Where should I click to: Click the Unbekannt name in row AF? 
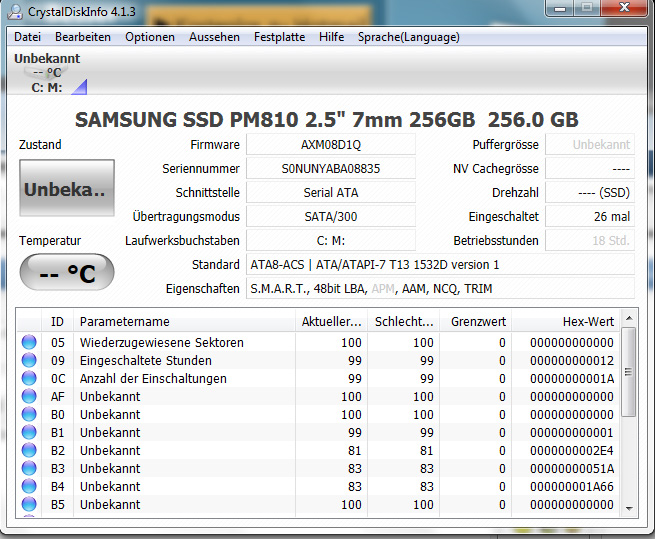point(110,397)
